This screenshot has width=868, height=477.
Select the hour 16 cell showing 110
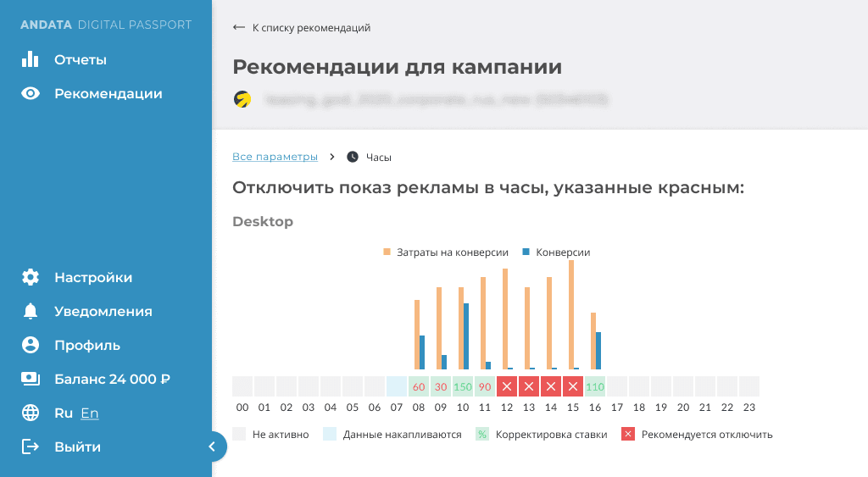coord(595,386)
